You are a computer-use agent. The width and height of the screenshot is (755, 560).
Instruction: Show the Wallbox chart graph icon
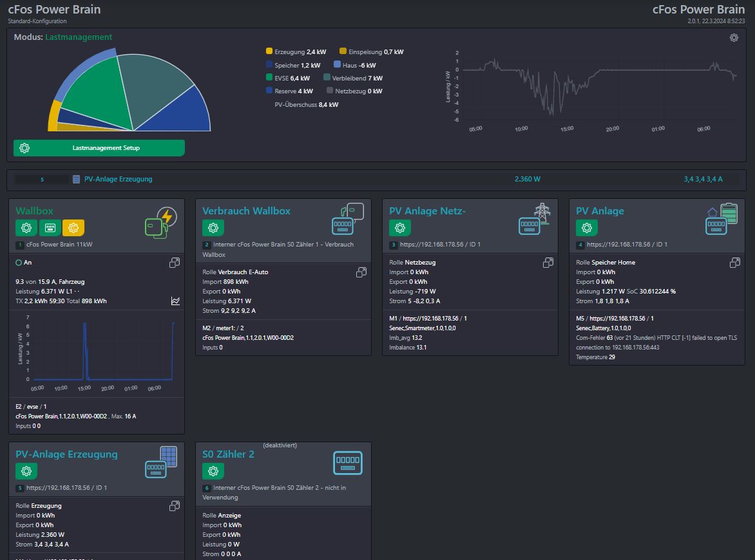point(175,301)
